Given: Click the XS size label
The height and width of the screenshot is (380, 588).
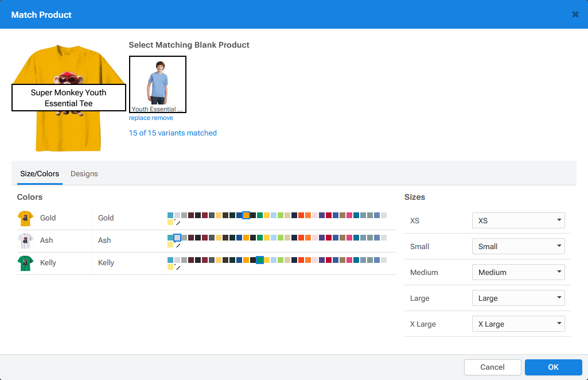Looking at the screenshot, I should [415, 220].
